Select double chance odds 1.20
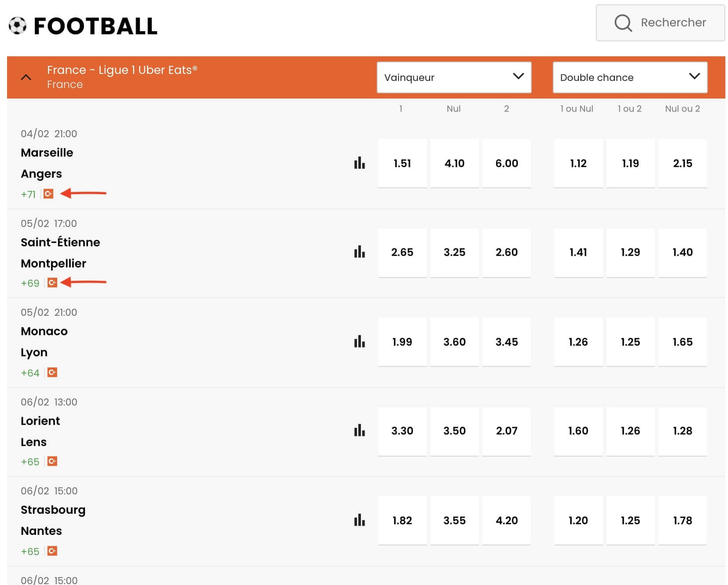The width and height of the screenshot is (728, 585). point(578,520)
